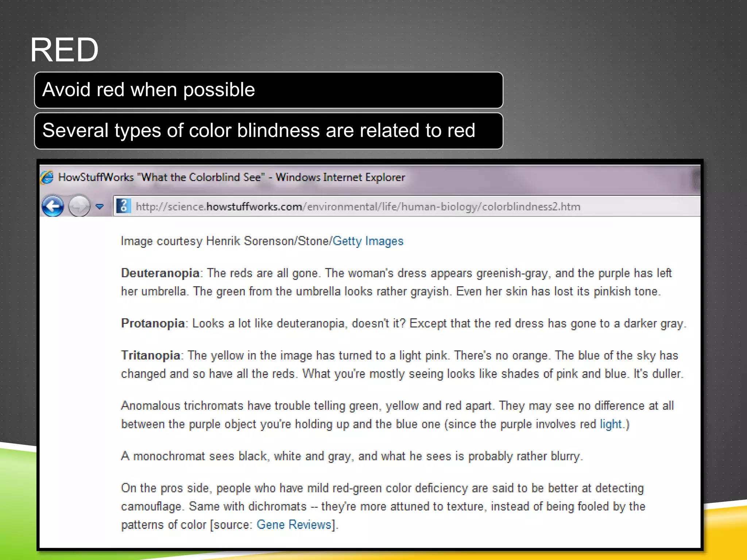Click the Internet Explorer logo in title bar
Screen dimensions: 747x560
point(47,177)
